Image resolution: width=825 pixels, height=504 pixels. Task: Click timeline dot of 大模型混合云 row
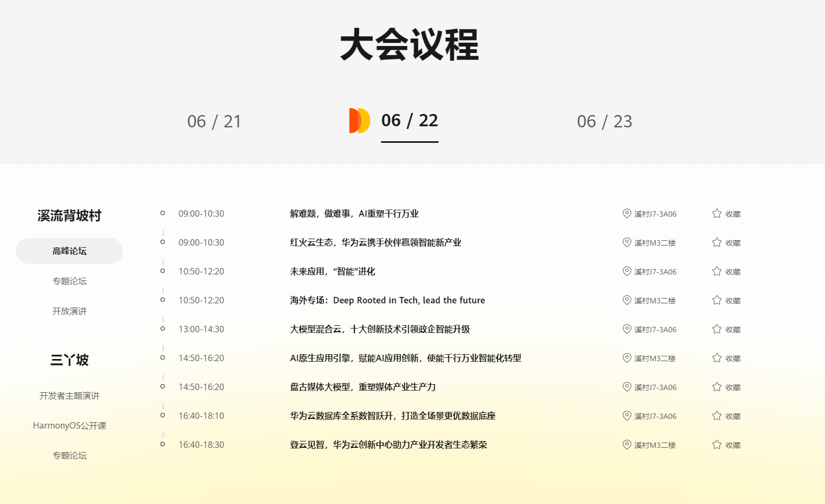[x=163, y=329]
